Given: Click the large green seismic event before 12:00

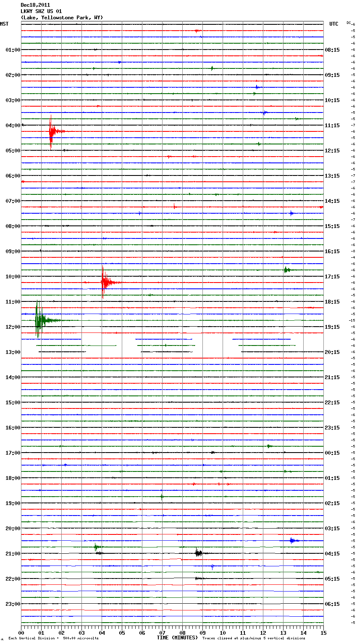Looking at the screenshot, I should click(x=42, y=320).
